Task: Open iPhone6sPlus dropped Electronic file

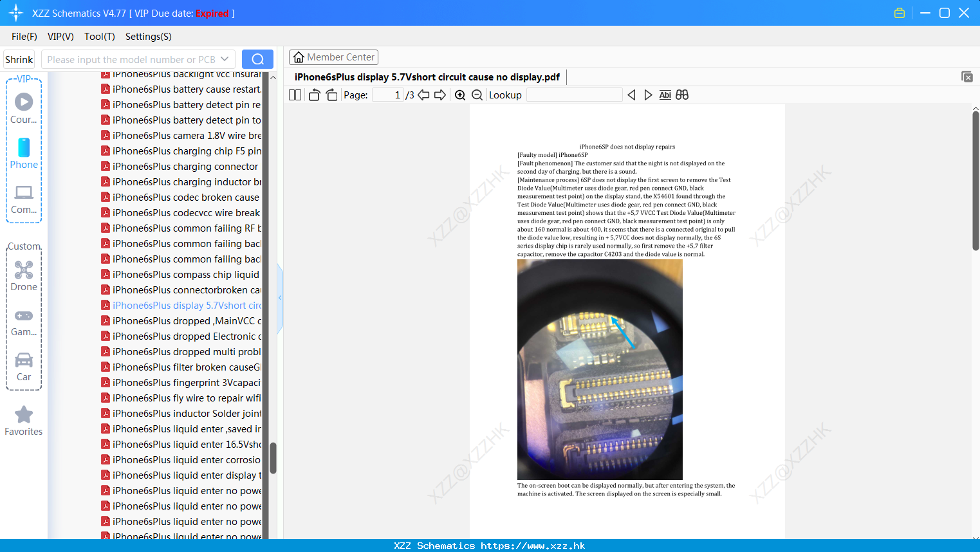Action: [x=181, y=336]
